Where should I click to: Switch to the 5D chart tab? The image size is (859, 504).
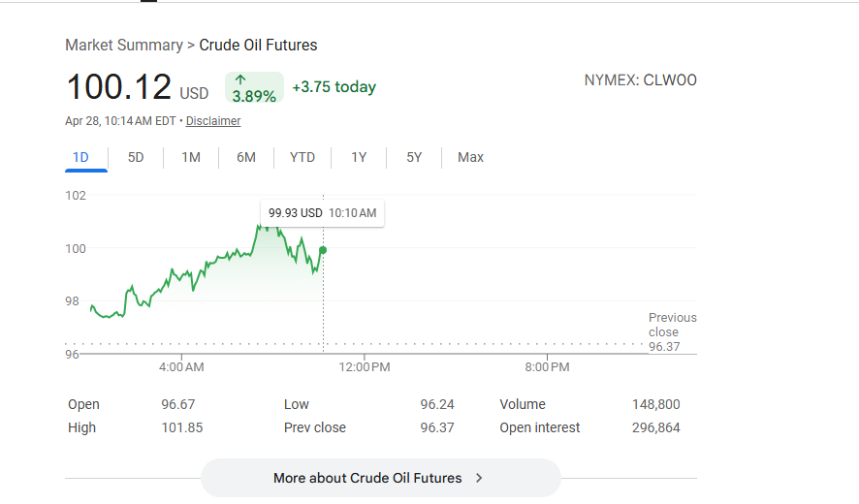click(136, 157)
